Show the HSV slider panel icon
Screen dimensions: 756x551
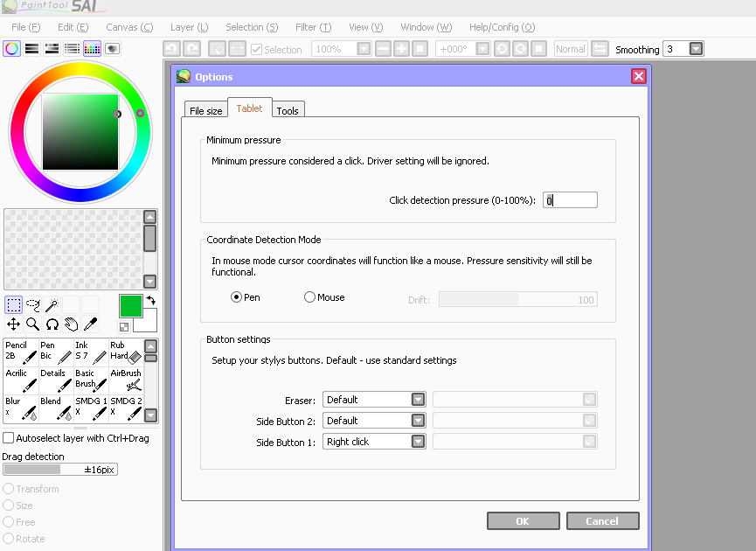pos(52,49)
